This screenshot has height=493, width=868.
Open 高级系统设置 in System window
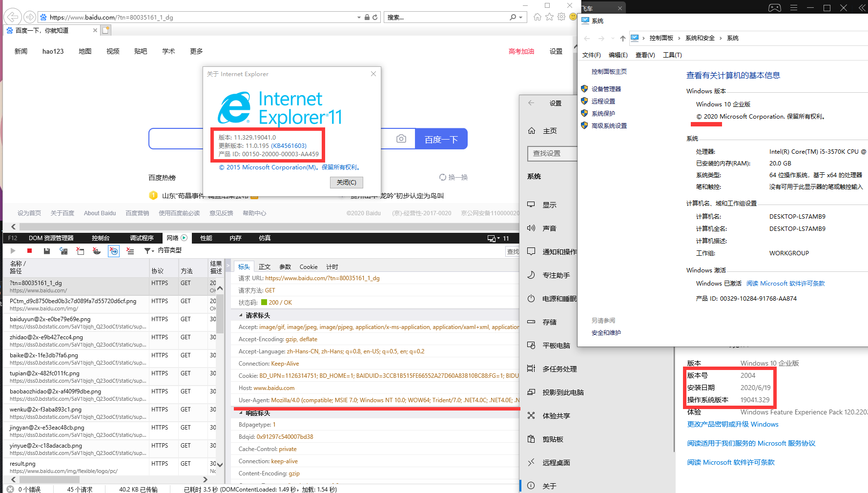(x=609, y=125)
